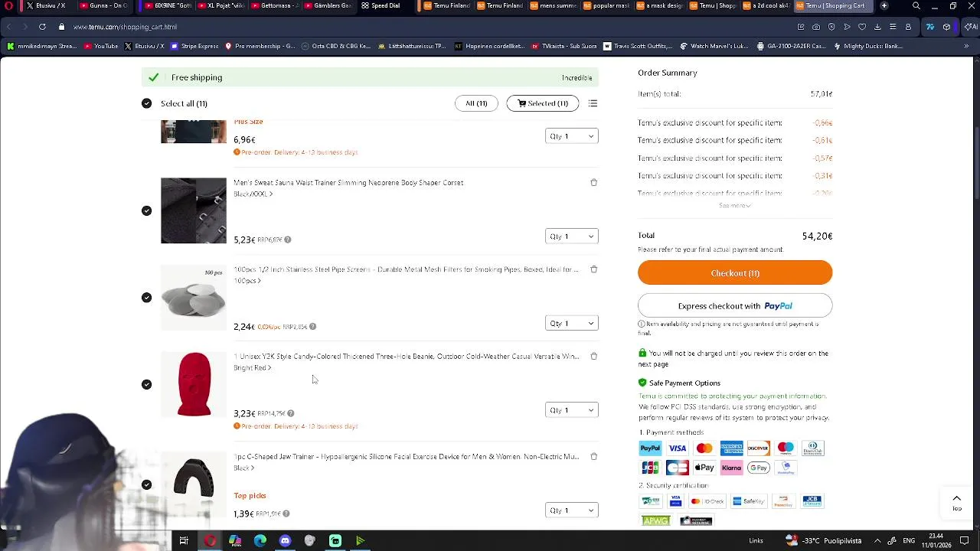
Task: Open Qty dropdown for the Waist Trainer
Action: click(x=571, y=236)
